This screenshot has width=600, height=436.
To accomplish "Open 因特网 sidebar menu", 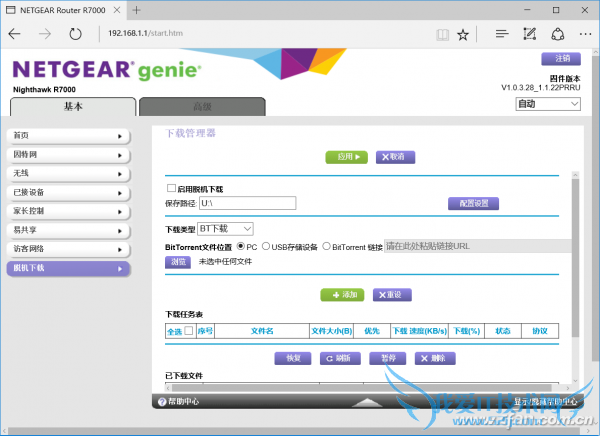I will 68,155.
